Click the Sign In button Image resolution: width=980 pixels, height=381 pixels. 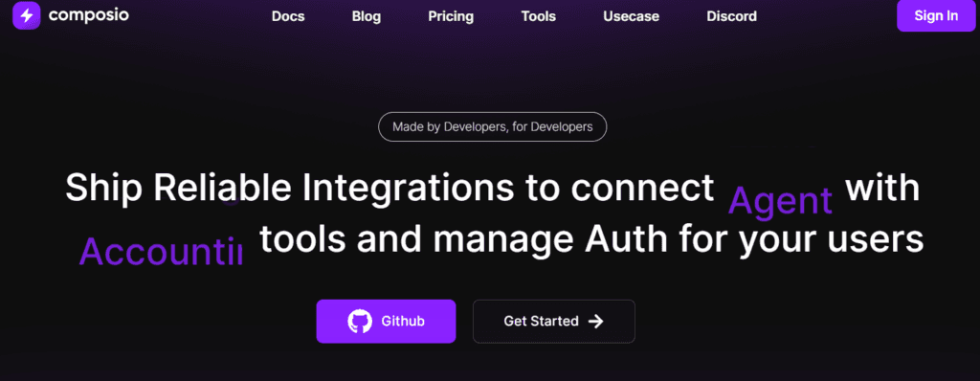(x=936, y=15)
